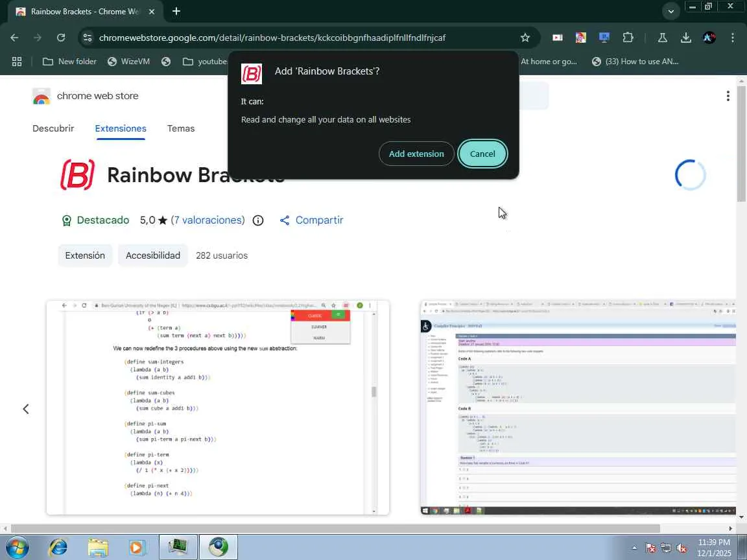Viewport: 747px width, 560px height.
Task: Bookmark this page with the star icon
Action: pos(525,38)
